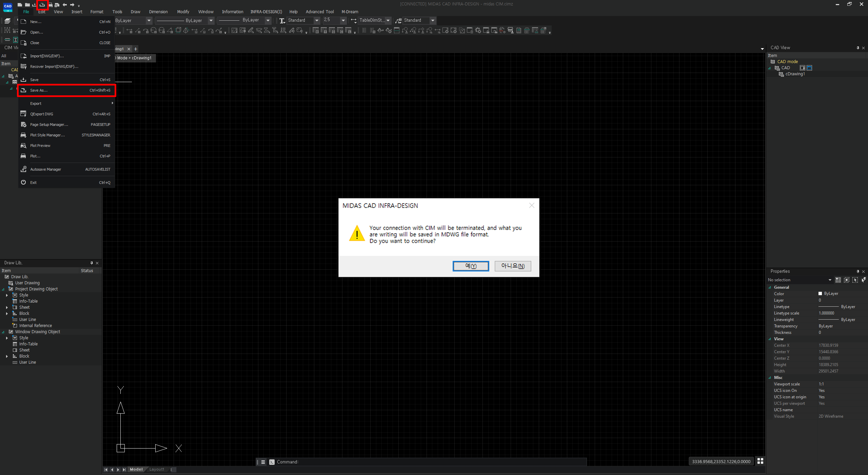This screenshot has height=475, width=868.
Task: Collapse the General properties section
Action: tap(770, 287)
